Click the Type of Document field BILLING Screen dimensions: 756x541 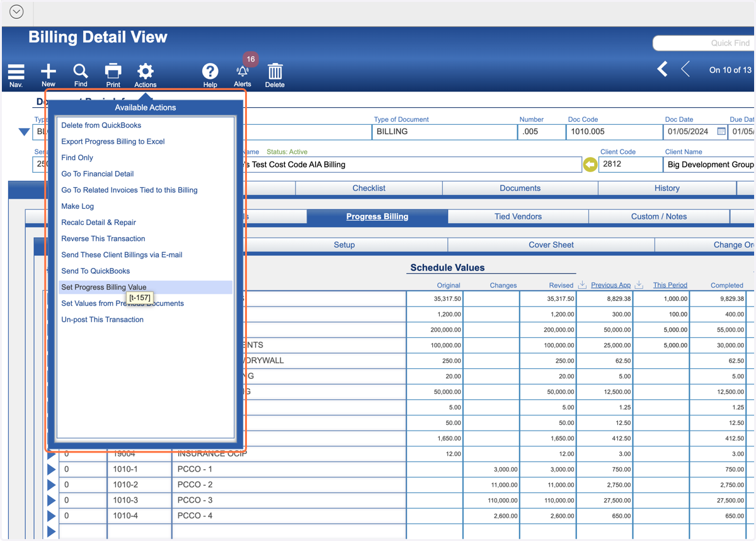(x=445, y=132)
